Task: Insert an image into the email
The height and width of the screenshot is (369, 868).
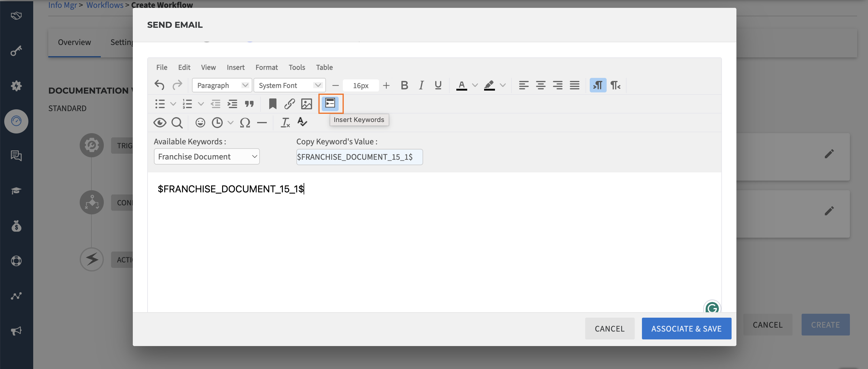Action: coord(306,104)
